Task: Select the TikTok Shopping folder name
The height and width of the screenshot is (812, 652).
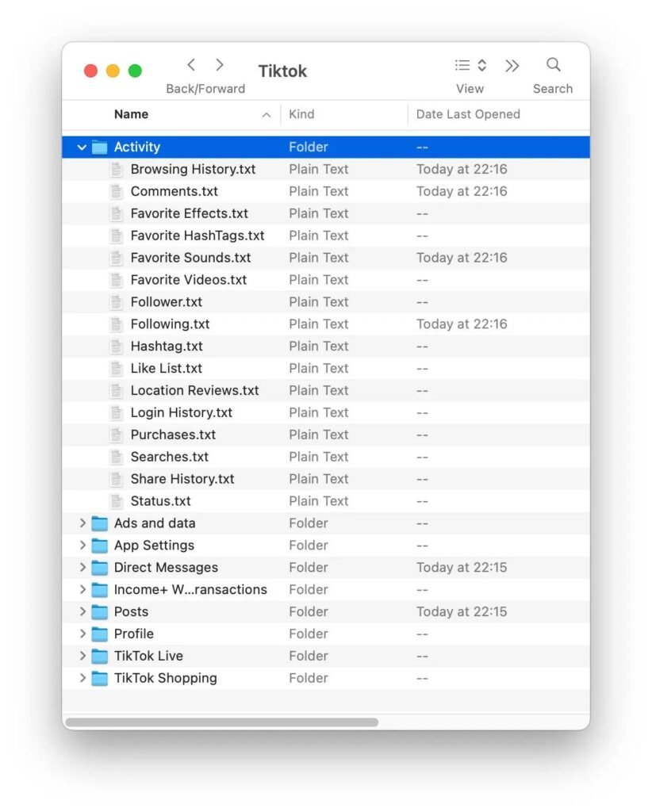Action: (x=165, y=678)
